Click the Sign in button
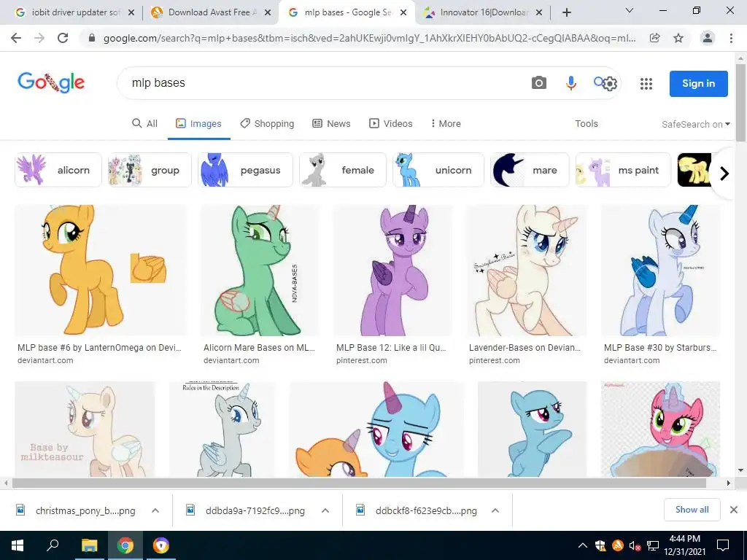This screenshot has height=560, width=747. click(698, 84)
